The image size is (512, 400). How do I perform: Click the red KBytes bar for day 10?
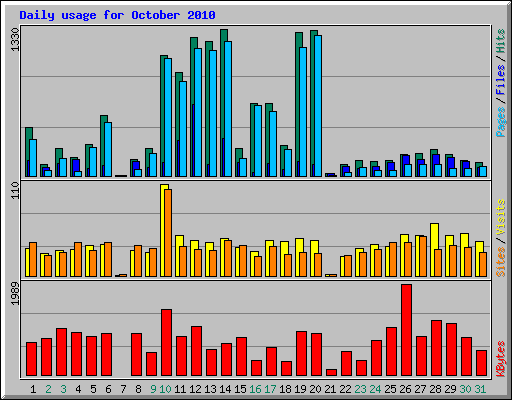pyautogui.click(x=166, y=342)
